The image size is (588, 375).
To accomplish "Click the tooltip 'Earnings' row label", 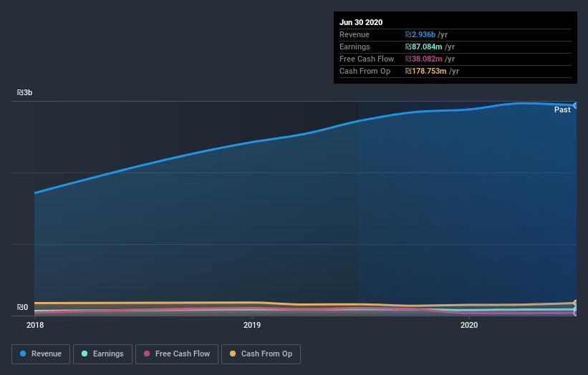I will click(x=355, y=47).
